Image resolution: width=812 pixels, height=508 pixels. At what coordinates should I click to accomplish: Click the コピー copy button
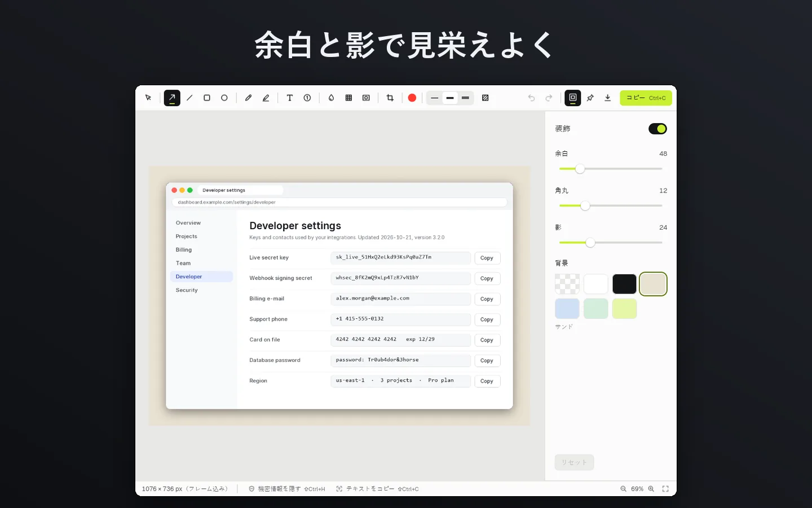(646, 98)
